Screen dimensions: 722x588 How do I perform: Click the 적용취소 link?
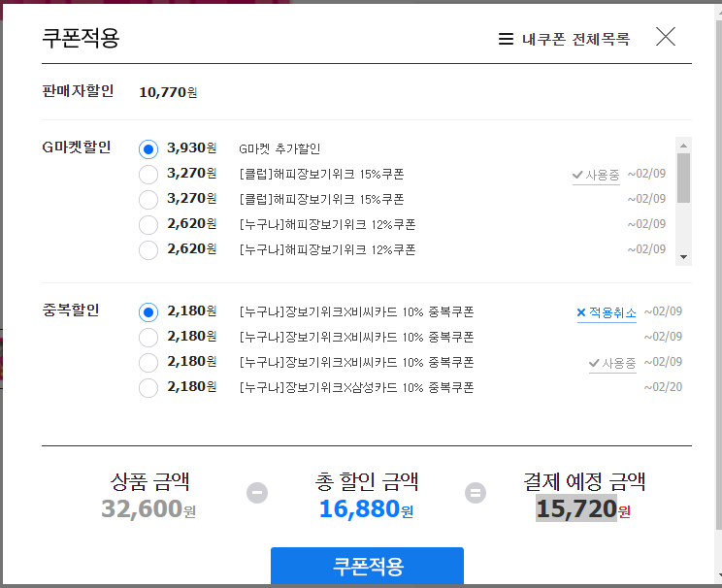(612, 312)
